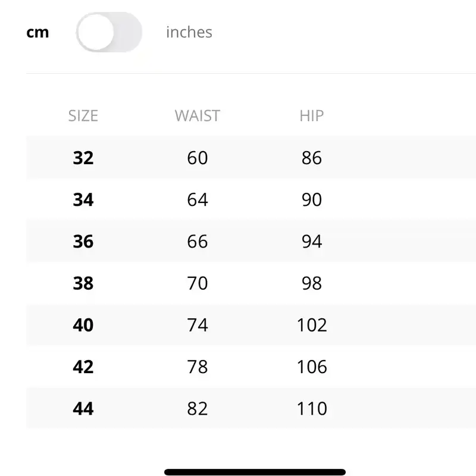Image resolution: width=476 pixels, height=476 pixels.
Task: Click hip value 102 for size 40
Action: pos(312,325)
